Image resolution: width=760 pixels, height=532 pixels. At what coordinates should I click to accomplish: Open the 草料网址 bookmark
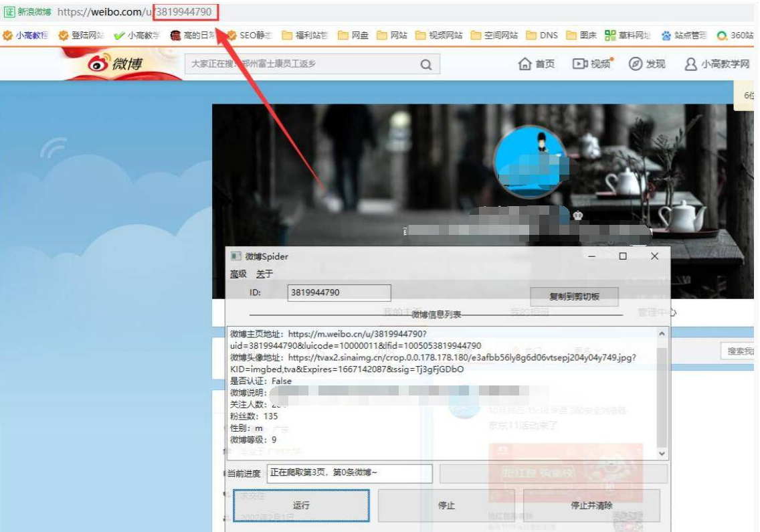(628, 35)
